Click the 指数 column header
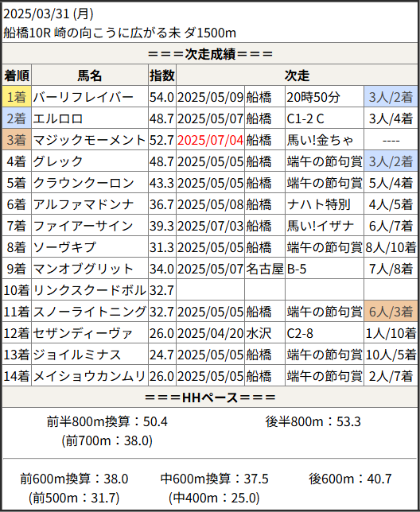Image resolution: width=420 pixels, height=512 pixels. click(162, 76)
